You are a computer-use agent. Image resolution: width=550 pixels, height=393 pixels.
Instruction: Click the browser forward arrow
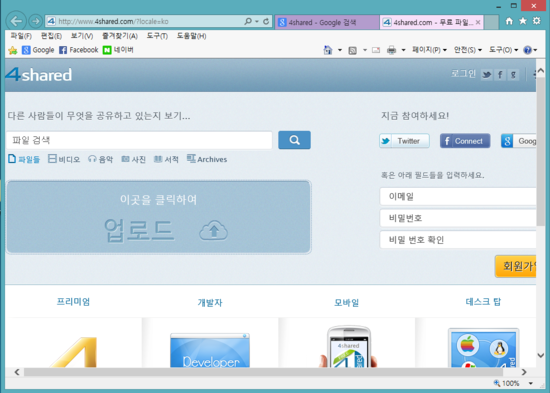click(x=35, y=21)
